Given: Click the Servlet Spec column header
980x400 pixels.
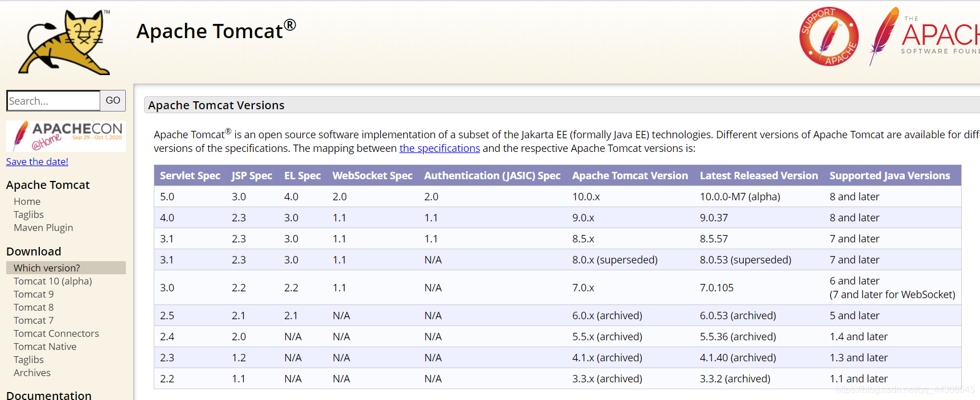Looking at the screenshot, I should click(190, 176).
